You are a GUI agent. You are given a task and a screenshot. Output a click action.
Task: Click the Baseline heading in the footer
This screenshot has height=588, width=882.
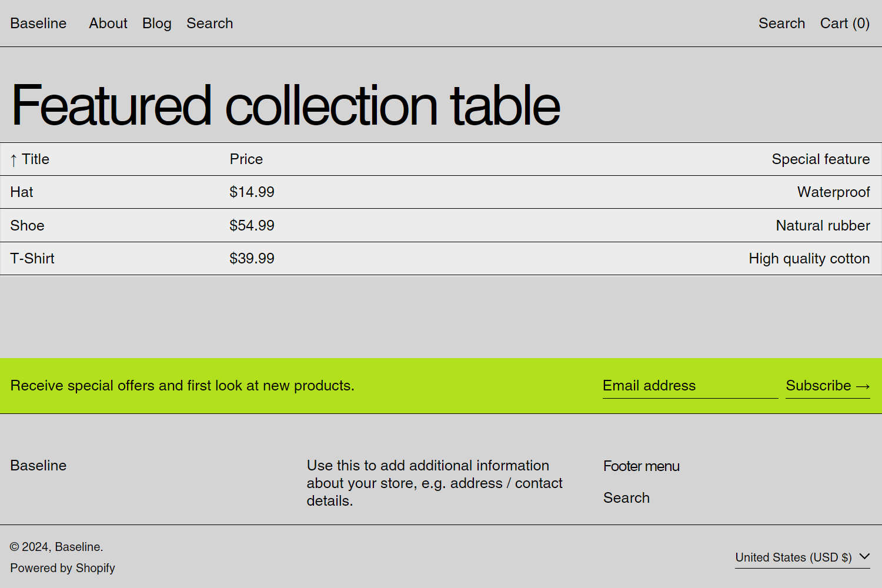38,465
